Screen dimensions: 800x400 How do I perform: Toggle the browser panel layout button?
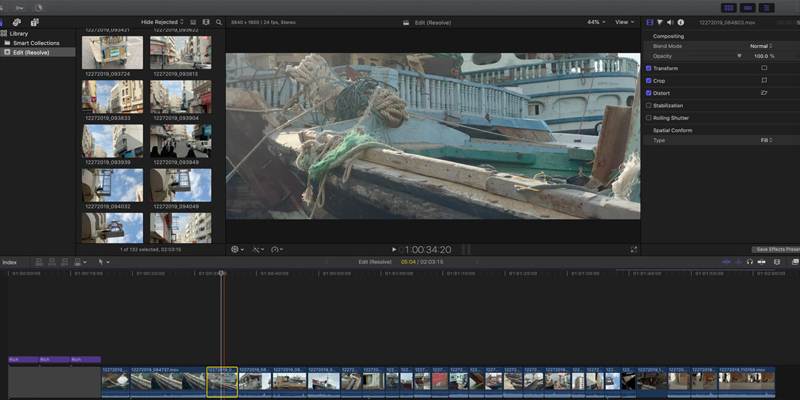point(729,8)
